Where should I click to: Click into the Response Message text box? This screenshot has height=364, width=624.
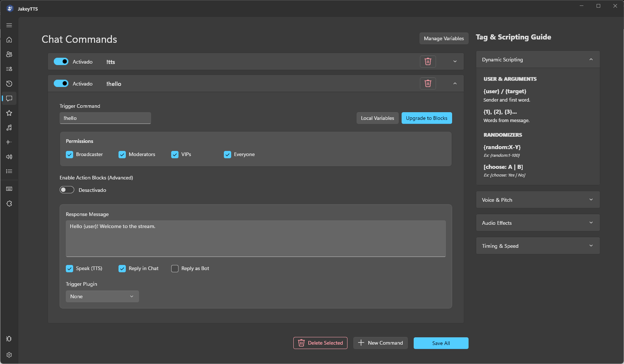coord(256,239)
